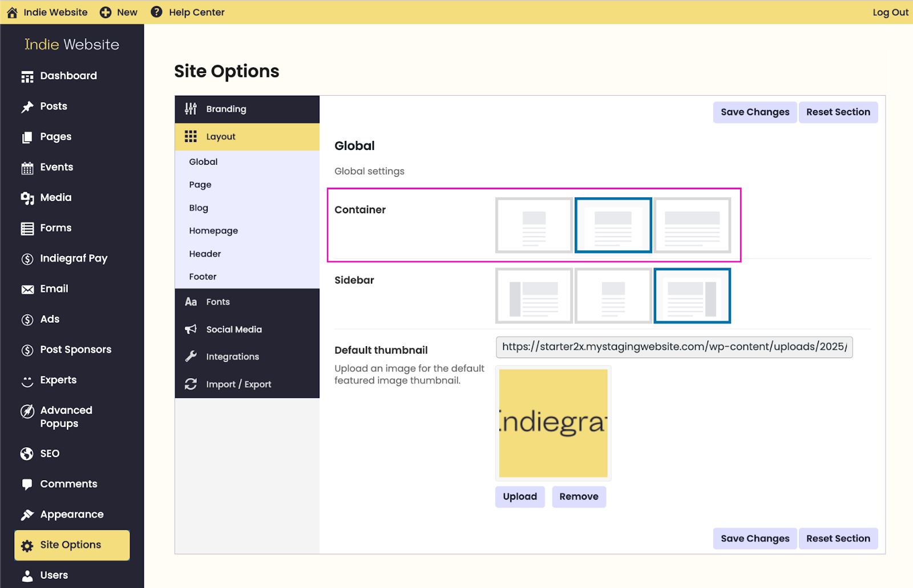Screen dimensions: 913x588
Task: Open Media using its sidebar icon
Action: pos(27,198)
